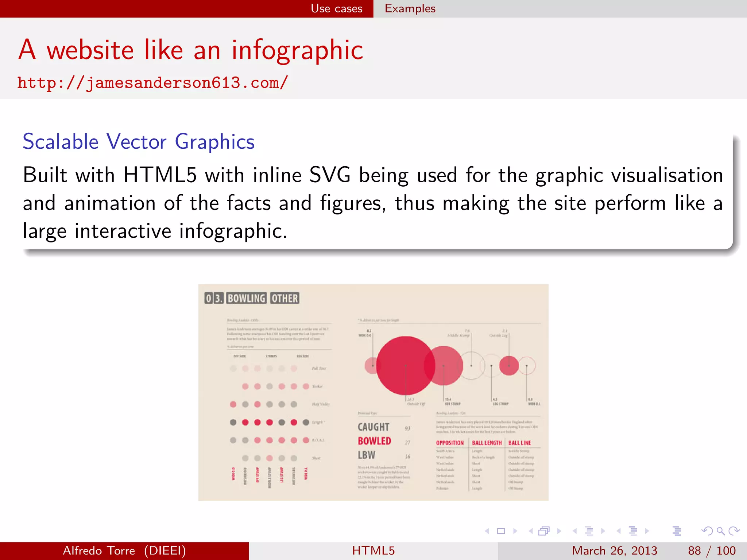Jump to previous subsection arrow
The image size is (747, 560).
point(575,531)
